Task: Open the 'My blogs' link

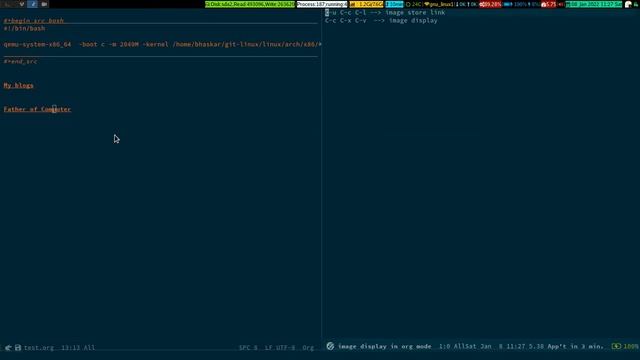Action: click(x=18, y=85)
